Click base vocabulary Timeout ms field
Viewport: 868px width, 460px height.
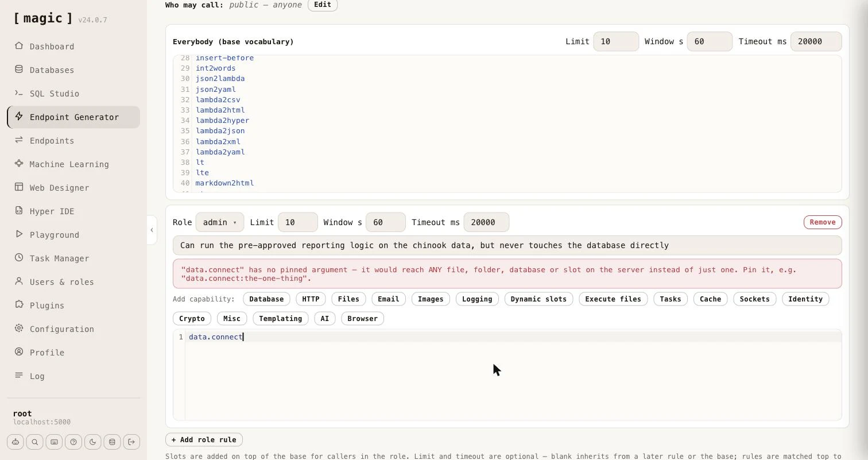816,41
